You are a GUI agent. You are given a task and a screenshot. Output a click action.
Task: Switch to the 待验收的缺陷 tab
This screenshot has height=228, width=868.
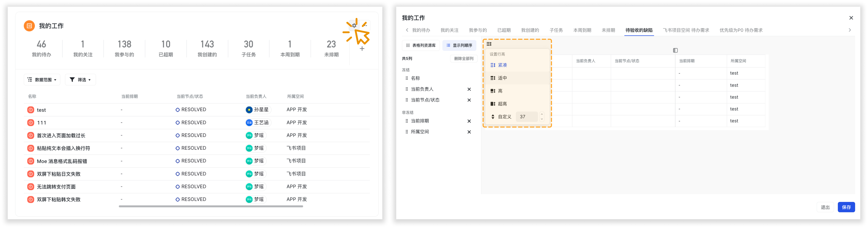(639, 30)
